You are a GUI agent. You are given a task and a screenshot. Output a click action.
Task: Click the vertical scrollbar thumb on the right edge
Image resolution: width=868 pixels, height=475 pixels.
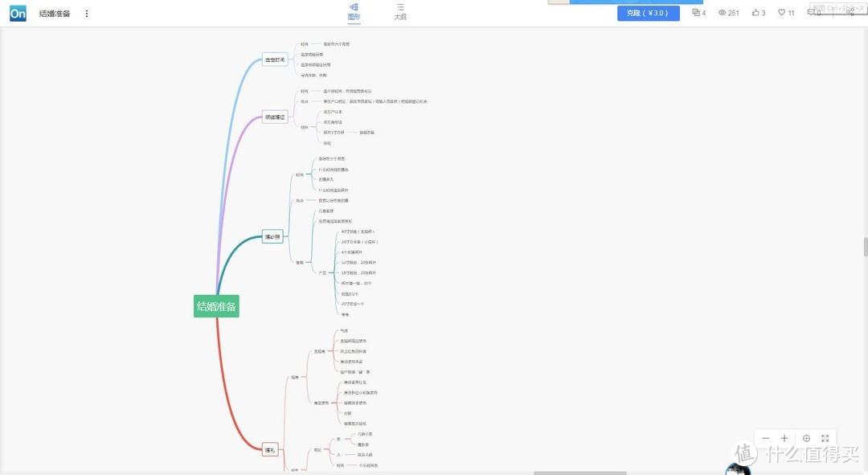pos(866,247)
